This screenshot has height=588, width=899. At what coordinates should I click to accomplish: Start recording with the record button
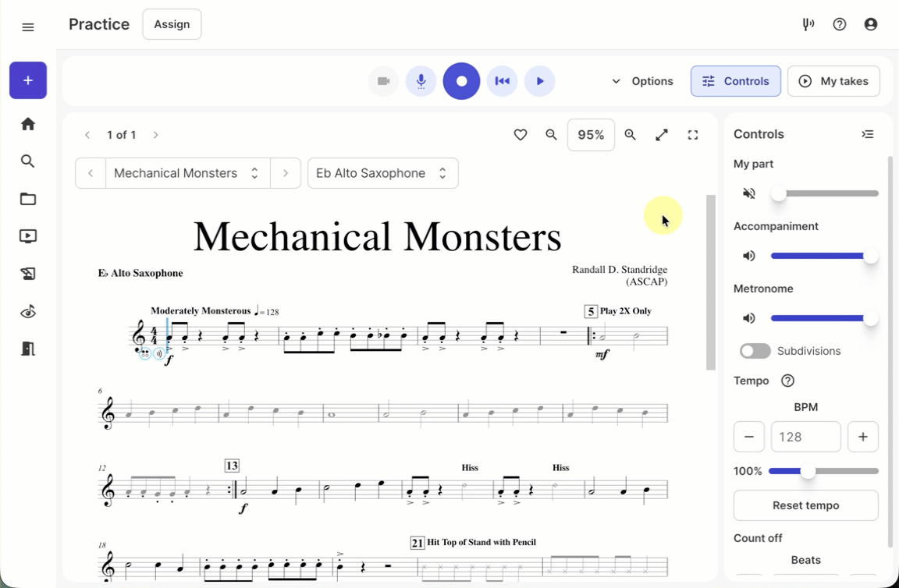click(461, 81)
